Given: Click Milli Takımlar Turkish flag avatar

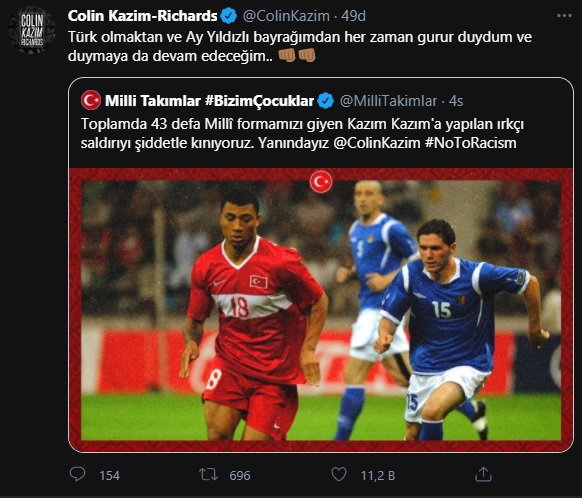Looking at the screenshot, I should point(91,101).
